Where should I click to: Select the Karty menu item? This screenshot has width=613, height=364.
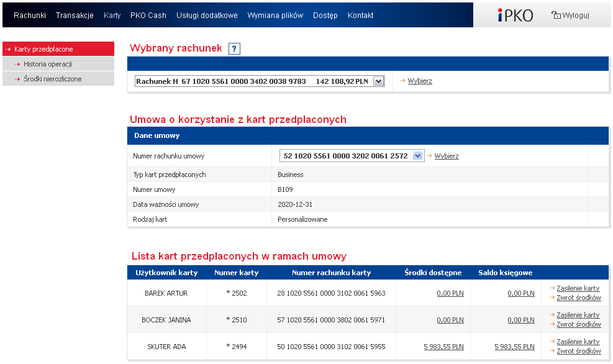[x=112, y=16]
